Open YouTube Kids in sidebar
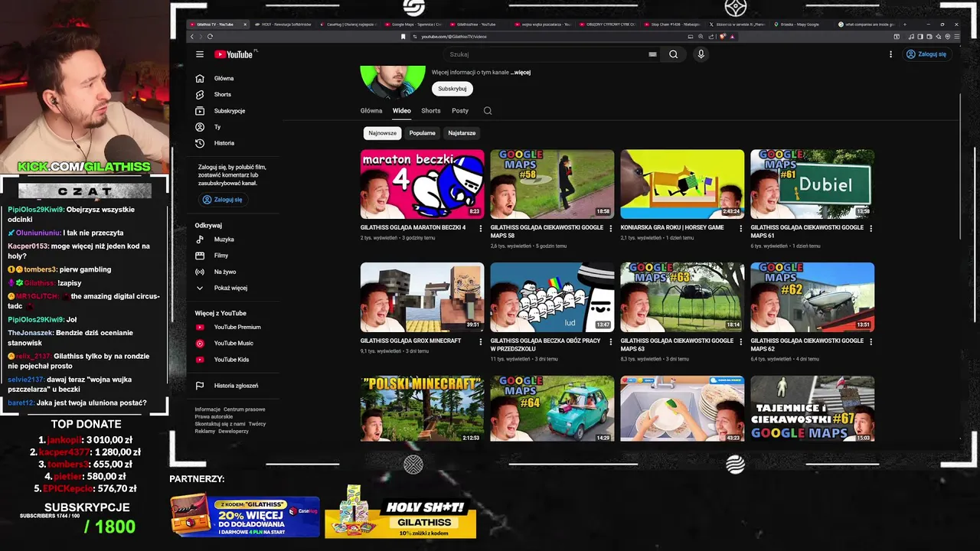 tap(233, 360)
